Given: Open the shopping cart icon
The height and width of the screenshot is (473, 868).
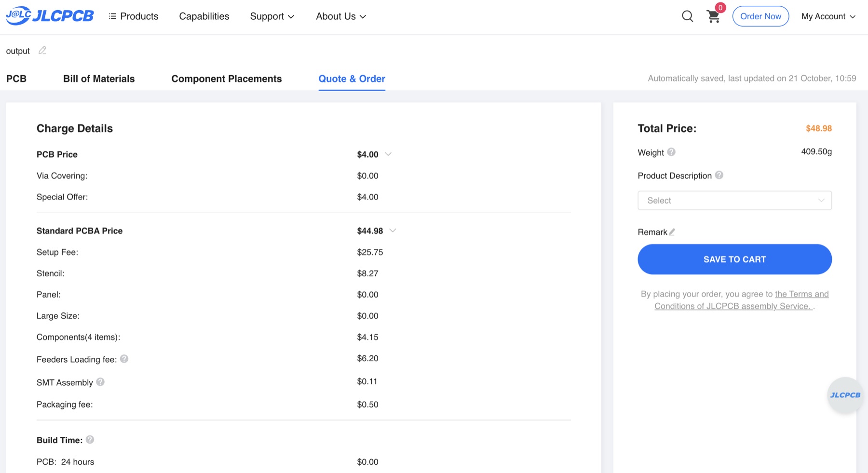Looking at the screenshot, I should 713,16.
